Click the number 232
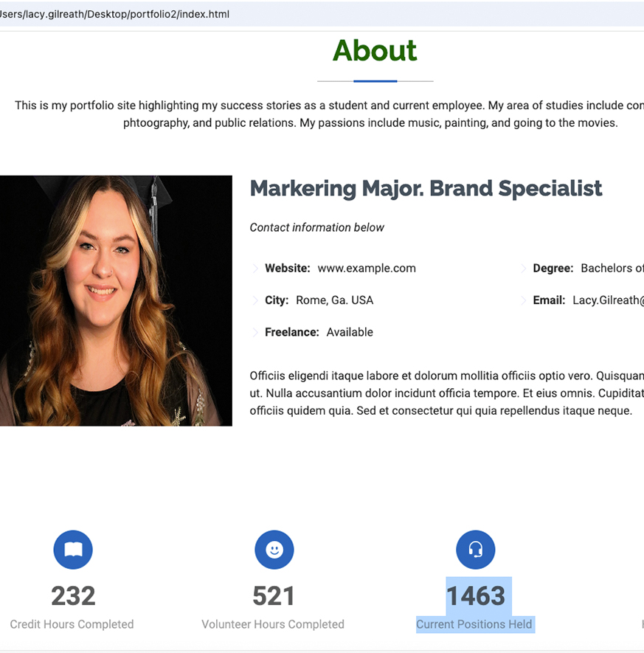This screenshot has height=653, width=644. tap(73, 596)
